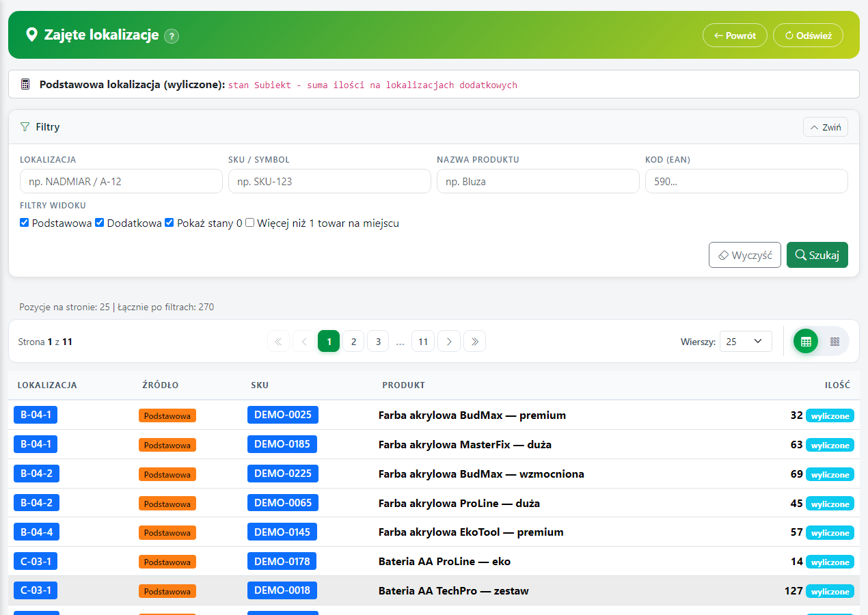
Task: Click the calculator icon beside Podstawowa lokalizacja
Action: pos(25,85)
